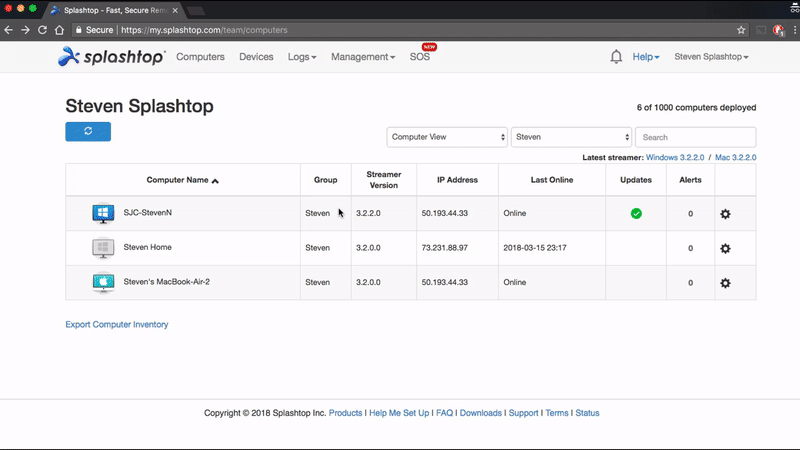Open gear settings for Steven Home
800x450 pixels.
click(725, 248)
